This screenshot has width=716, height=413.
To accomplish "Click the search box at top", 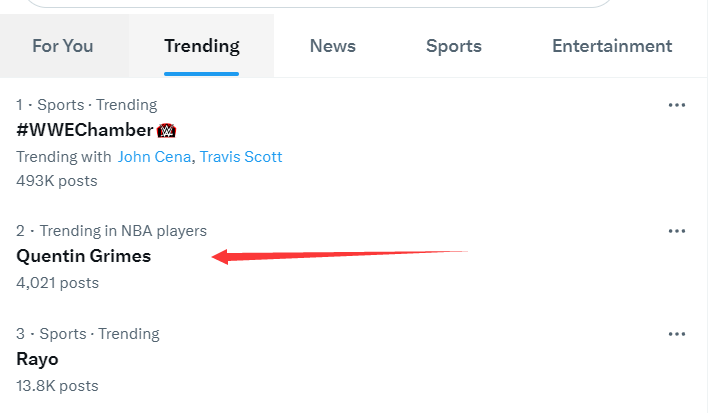I will coord(320,3).
